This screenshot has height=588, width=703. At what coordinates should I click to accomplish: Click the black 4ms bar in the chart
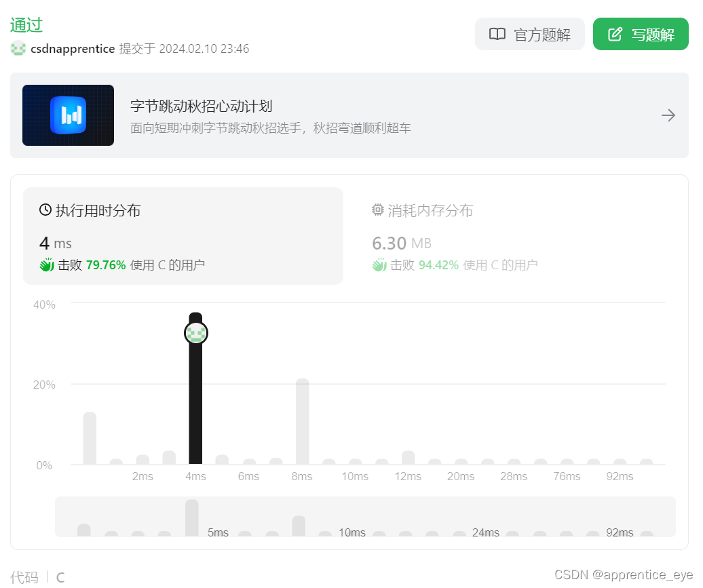click(x=195, y=404)
